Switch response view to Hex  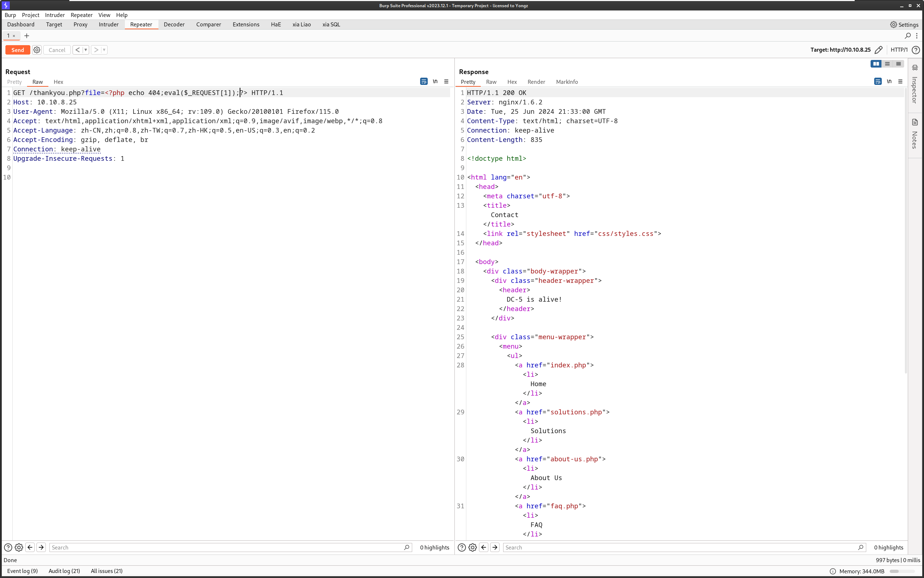click(512, 82)
